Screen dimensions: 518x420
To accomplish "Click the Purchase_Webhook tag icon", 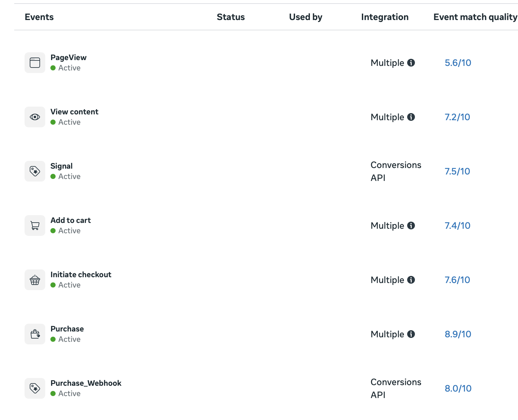I will tap(35, 388).
